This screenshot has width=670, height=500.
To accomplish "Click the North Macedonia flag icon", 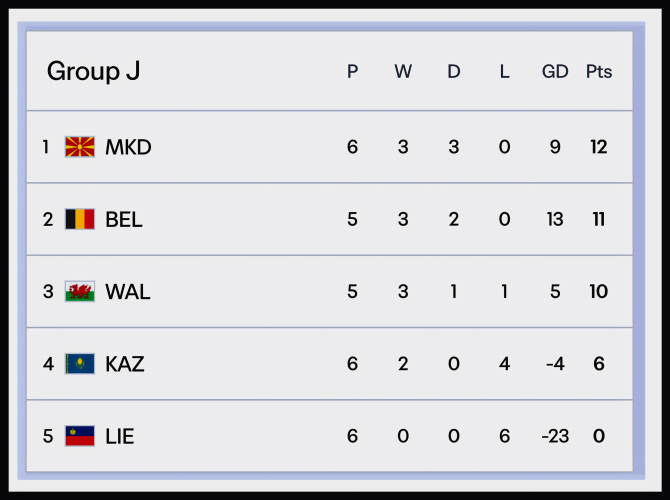I will coord(80,147).
